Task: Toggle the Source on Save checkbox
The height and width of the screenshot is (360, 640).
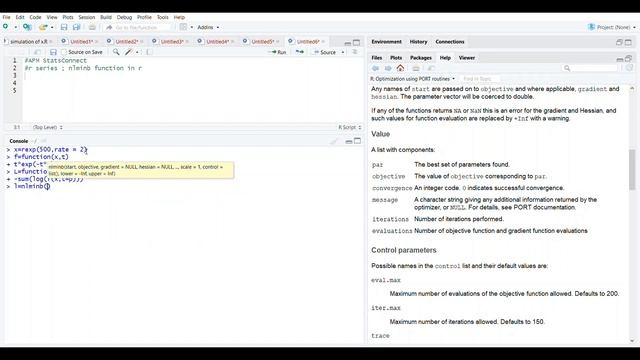Action: coord(64,52)
